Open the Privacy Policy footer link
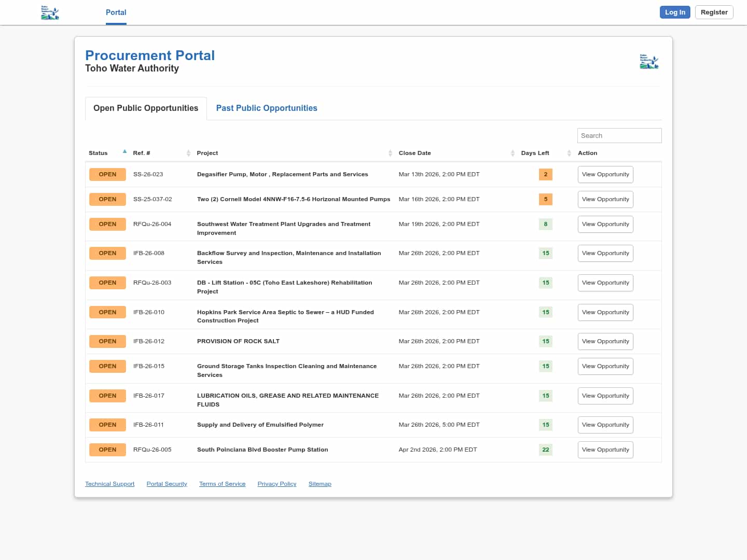 [276, 484]
